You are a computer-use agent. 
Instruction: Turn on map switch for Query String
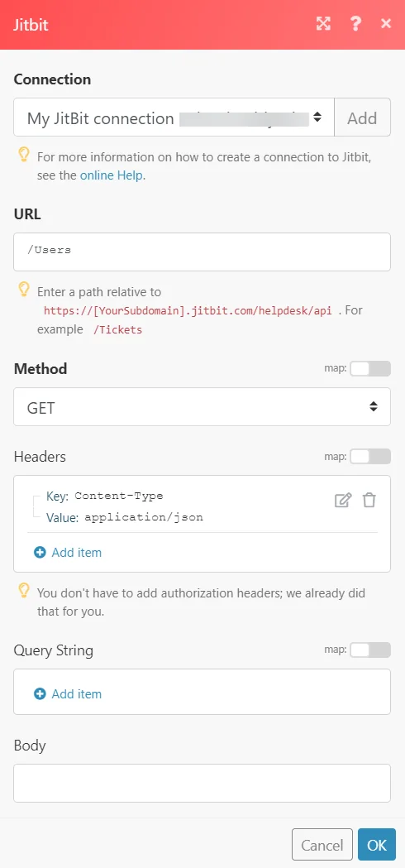(x=370, y=650)
